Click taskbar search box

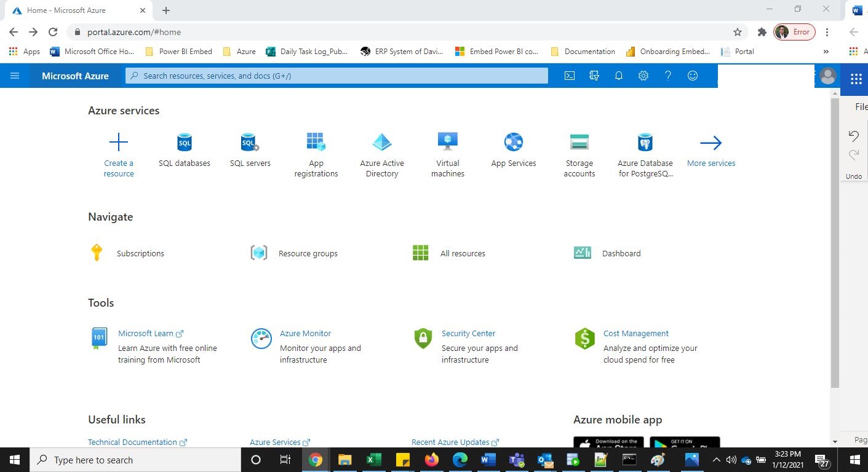coord(135,460)
